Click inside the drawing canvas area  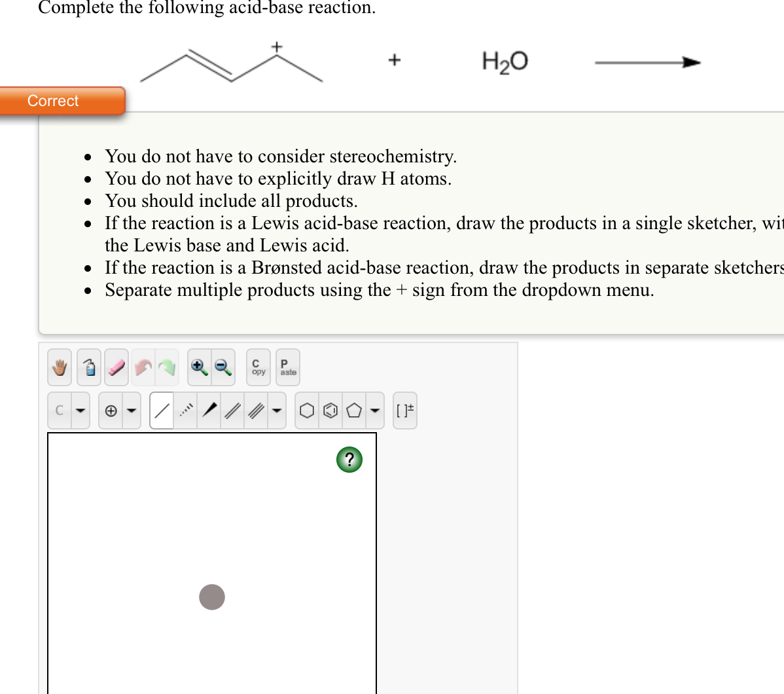coord(212,564)
